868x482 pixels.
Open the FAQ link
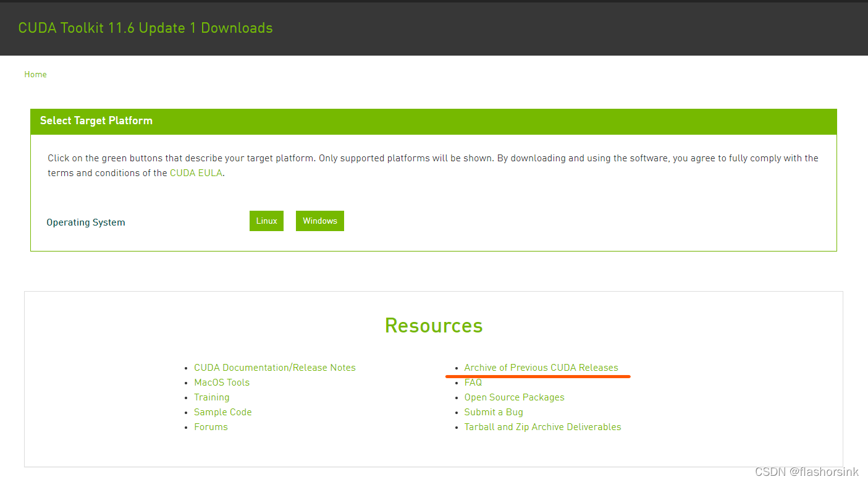[473, 382]
